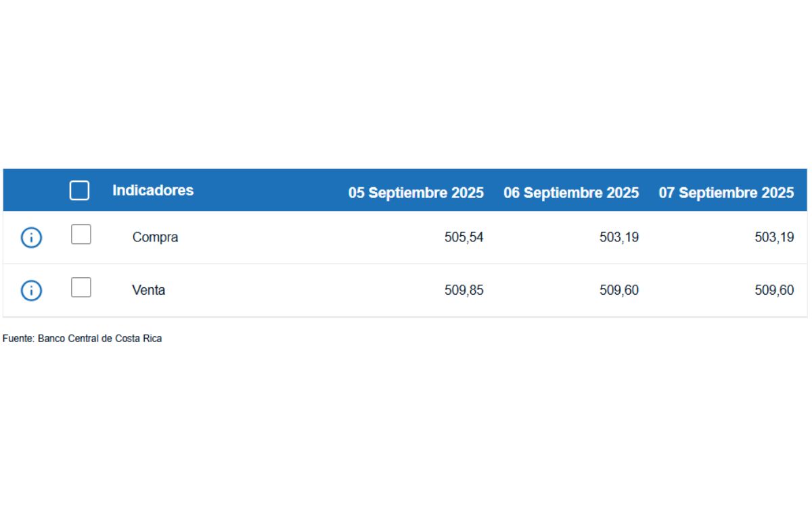812x505 pixels.
Task: Open the info icon for Compra
Action: [32, 238]
